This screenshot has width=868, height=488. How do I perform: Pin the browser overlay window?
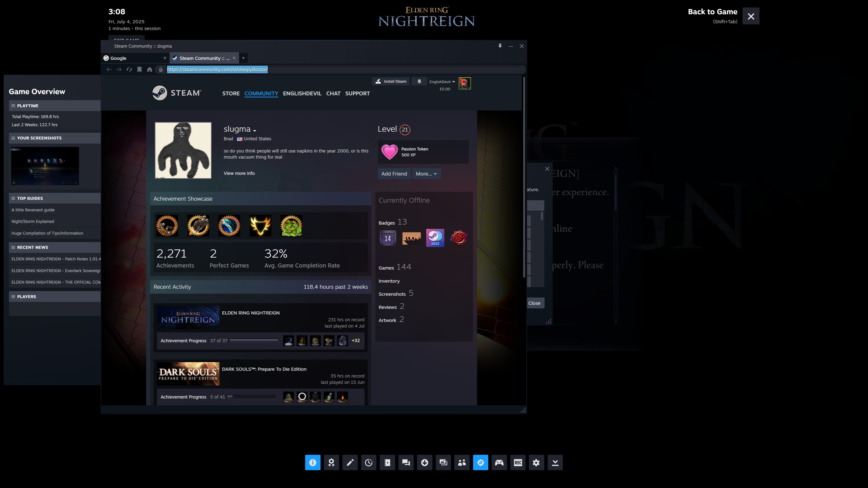(500, 46)
